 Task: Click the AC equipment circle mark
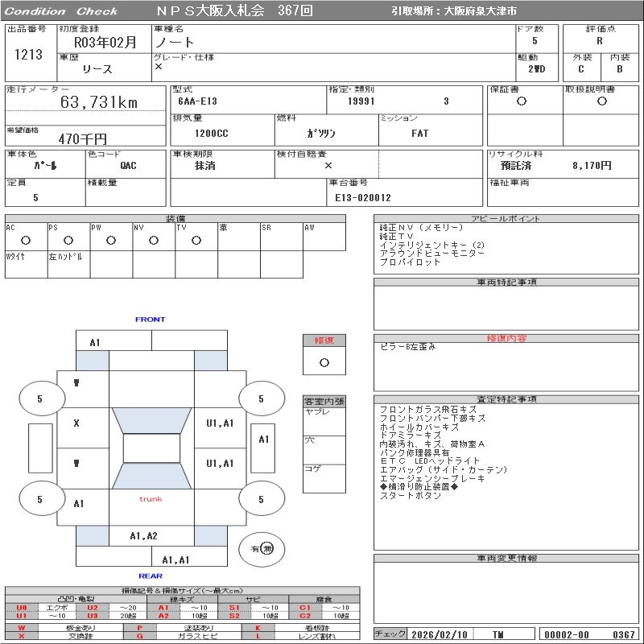[x=26, y=240]
